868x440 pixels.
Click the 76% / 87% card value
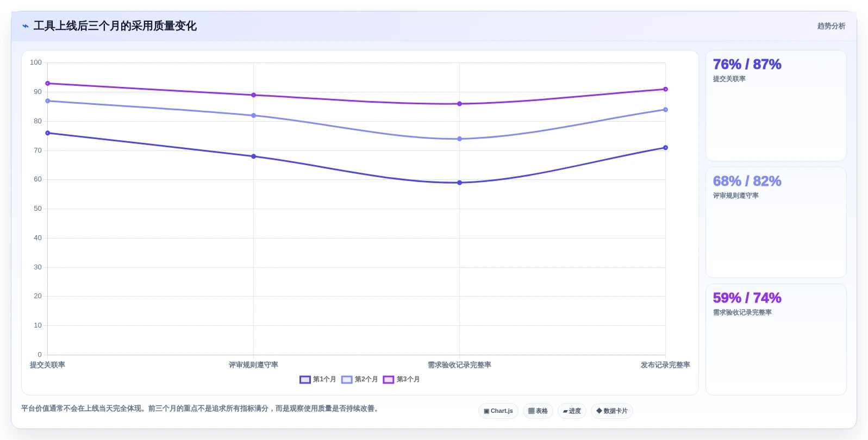pos(747,65)
